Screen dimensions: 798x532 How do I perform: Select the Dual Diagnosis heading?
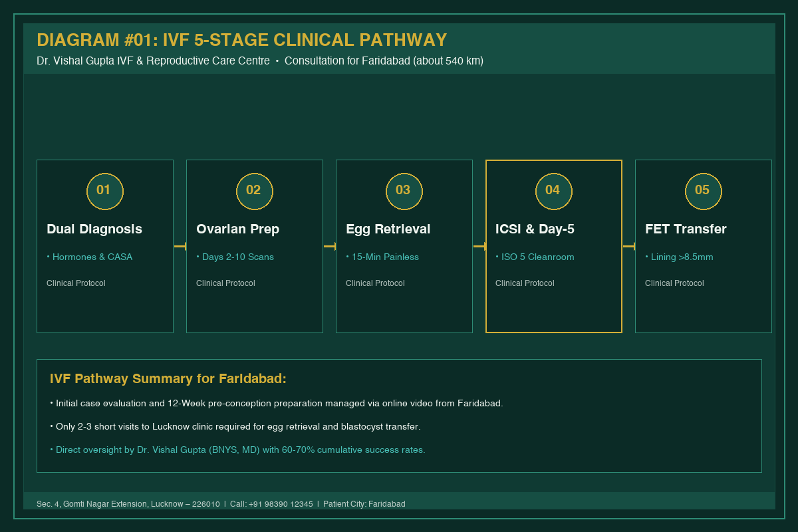pos(94,229)
